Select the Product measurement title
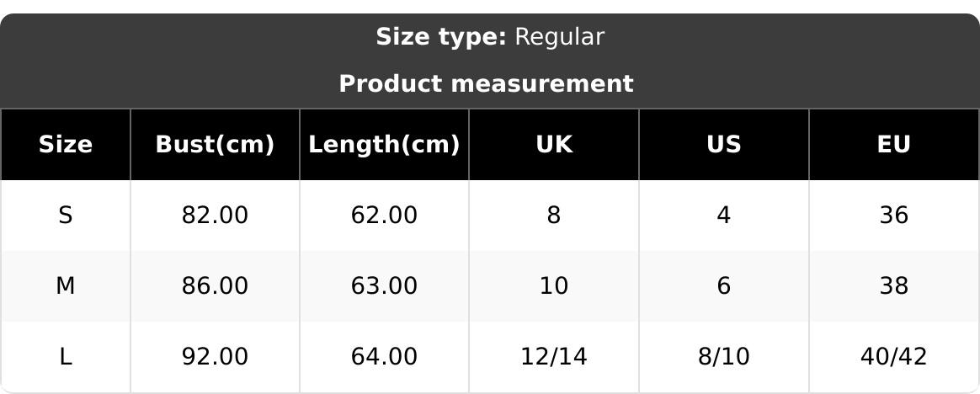This screenshot has width=980, height=394. [x=486, y=84]
